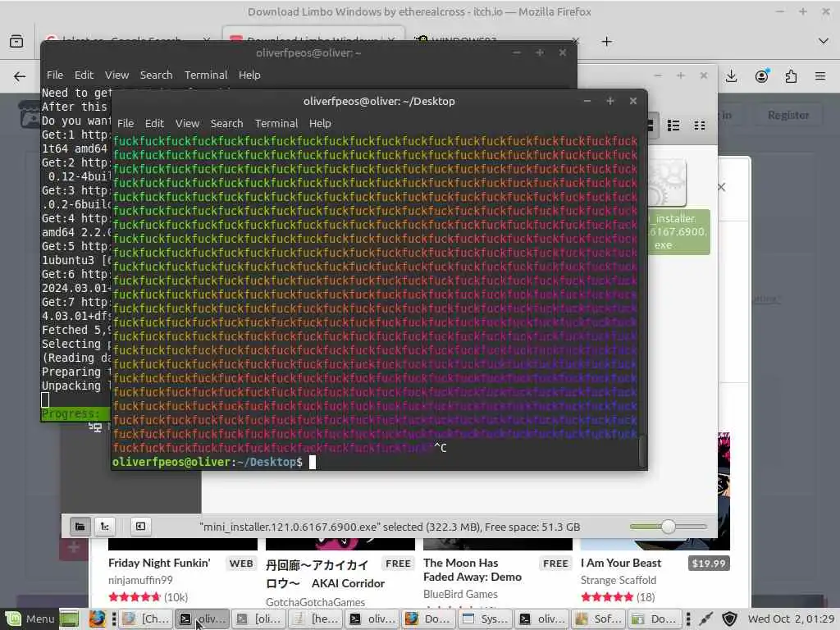Viewport: 840px width, 630px height.
Task: Open Firefox account avatar icon
Action: click(x=761, y=76)
